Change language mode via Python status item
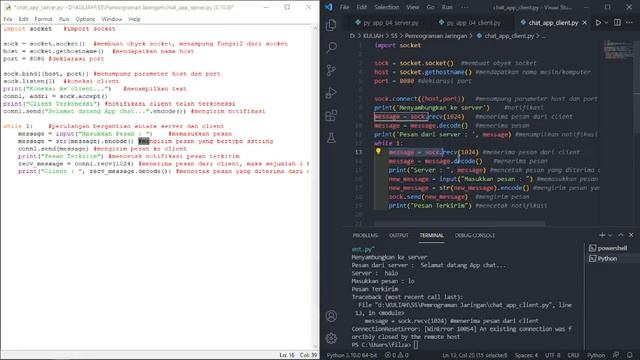The width and height of the screenshot is (640, 360). pos(596,355)
